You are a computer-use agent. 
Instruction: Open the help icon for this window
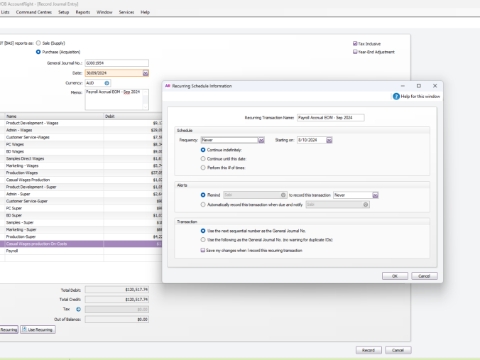point(396,96)
